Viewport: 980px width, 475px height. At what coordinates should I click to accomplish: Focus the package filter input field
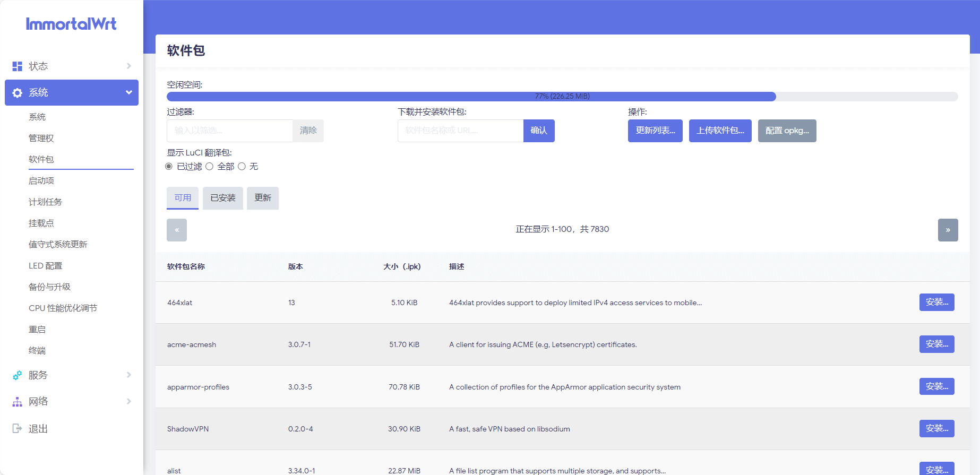[x=229, y=131]
